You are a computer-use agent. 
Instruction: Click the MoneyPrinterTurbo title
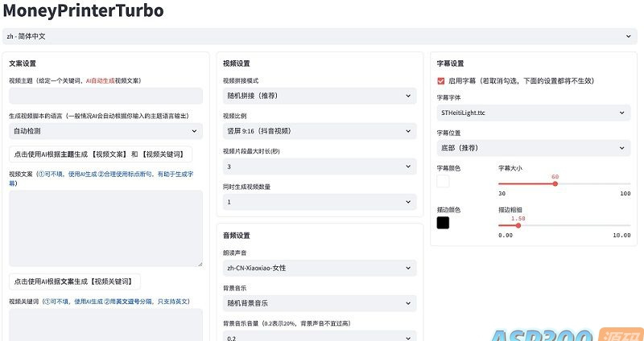coord(84,10)
